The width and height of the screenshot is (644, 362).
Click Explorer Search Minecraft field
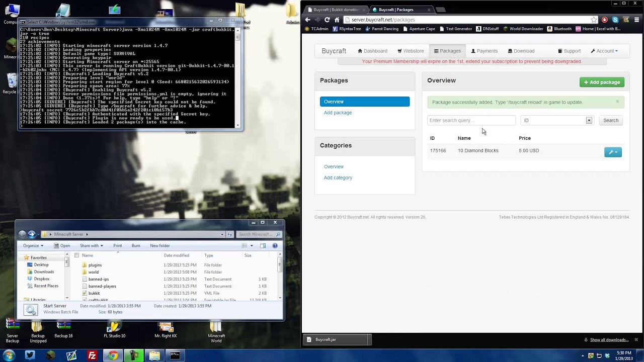(259, 234)
